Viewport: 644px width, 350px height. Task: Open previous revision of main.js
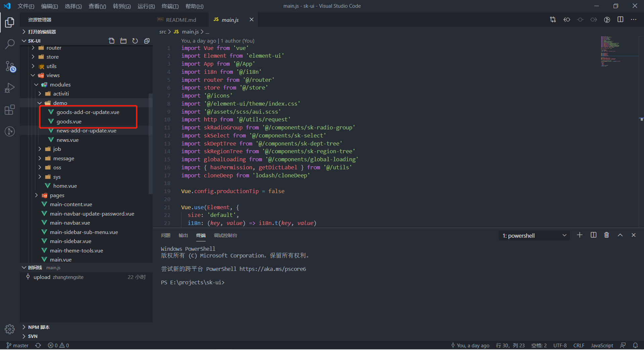click(567, 20)
